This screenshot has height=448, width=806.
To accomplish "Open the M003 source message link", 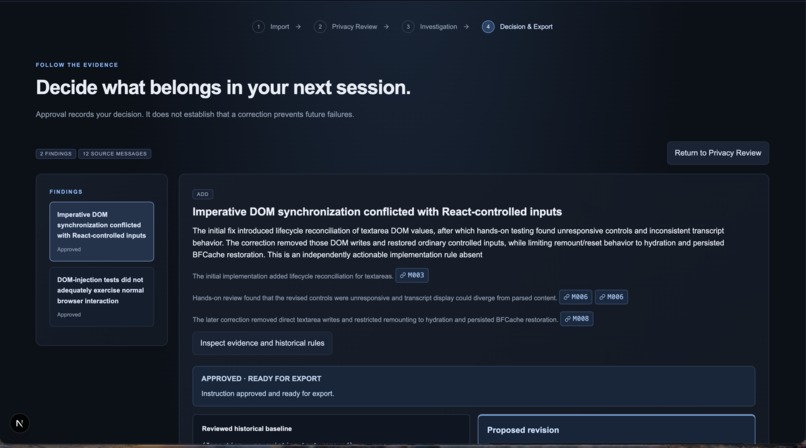I will (412, 275).
